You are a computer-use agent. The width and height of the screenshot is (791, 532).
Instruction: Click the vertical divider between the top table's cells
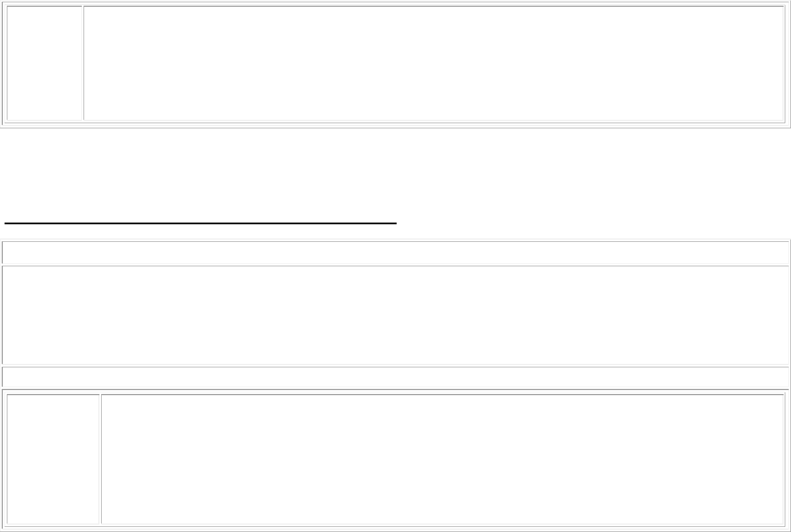coord(83,63)
